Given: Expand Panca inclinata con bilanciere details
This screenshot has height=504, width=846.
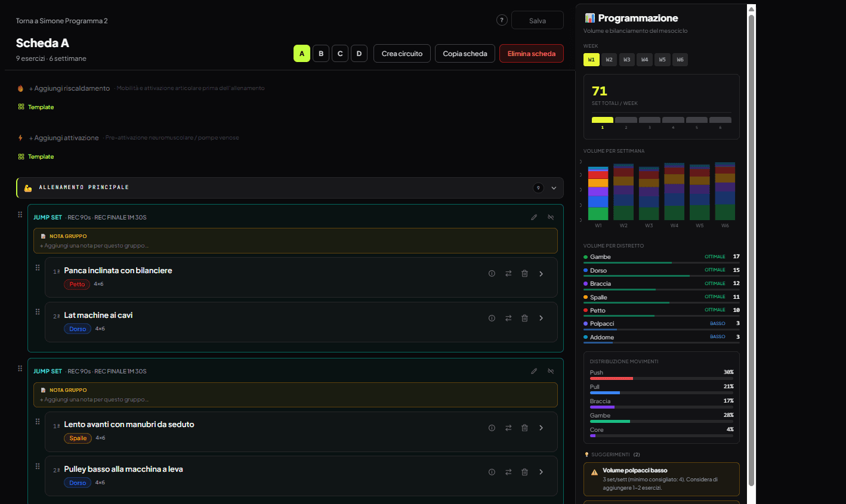Looking at the screenshot, I should tap(541, 274).
